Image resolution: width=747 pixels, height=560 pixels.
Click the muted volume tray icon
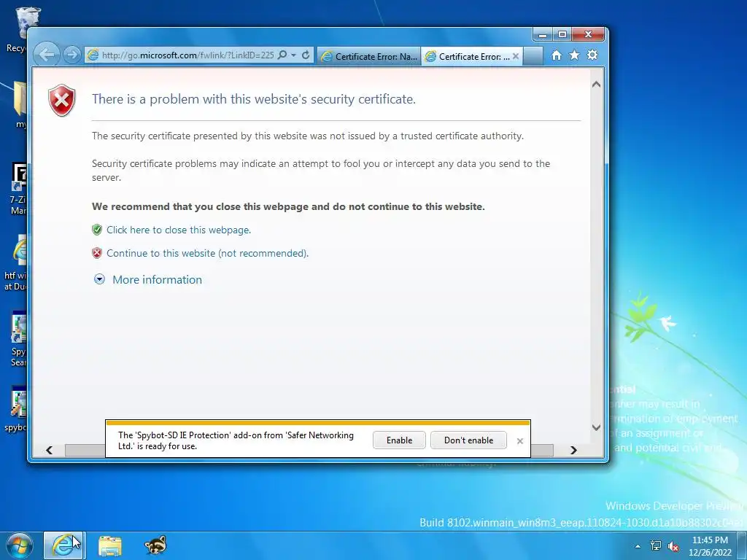click(673, 546)
